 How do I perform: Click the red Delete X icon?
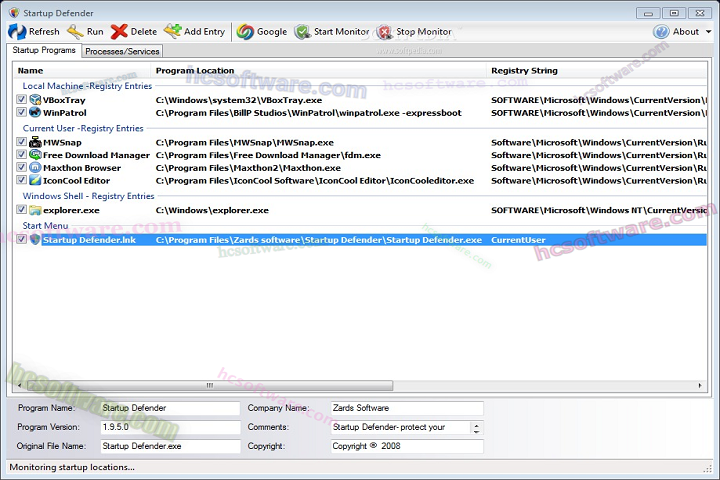pos(119,32)
